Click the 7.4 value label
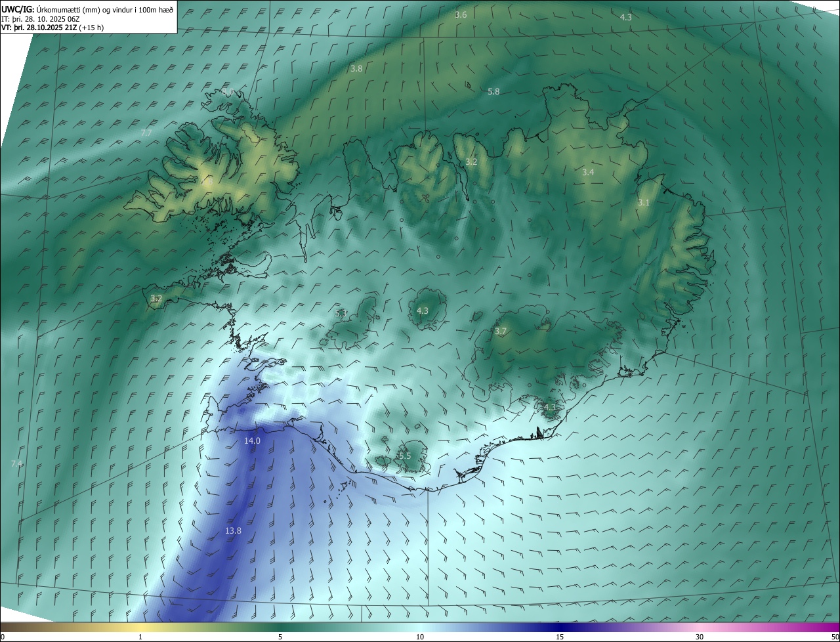Screen dimensions: 840x642 (16, 463)
